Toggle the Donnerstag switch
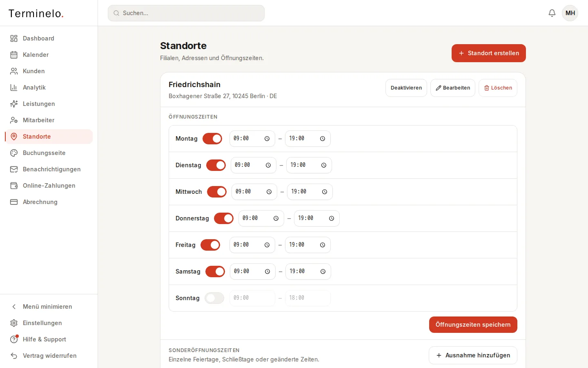The width and height of the screenshot is (588, 368). [x=224, y=218]
